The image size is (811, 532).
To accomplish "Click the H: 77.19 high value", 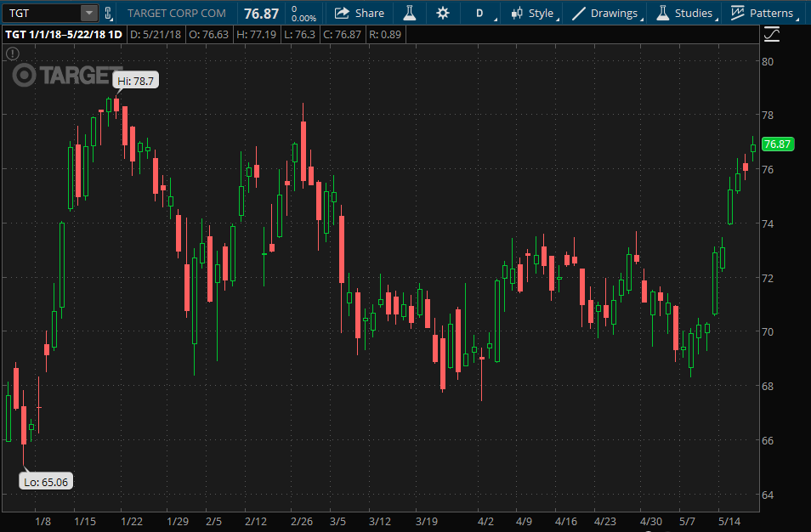I will click(256, 35).
